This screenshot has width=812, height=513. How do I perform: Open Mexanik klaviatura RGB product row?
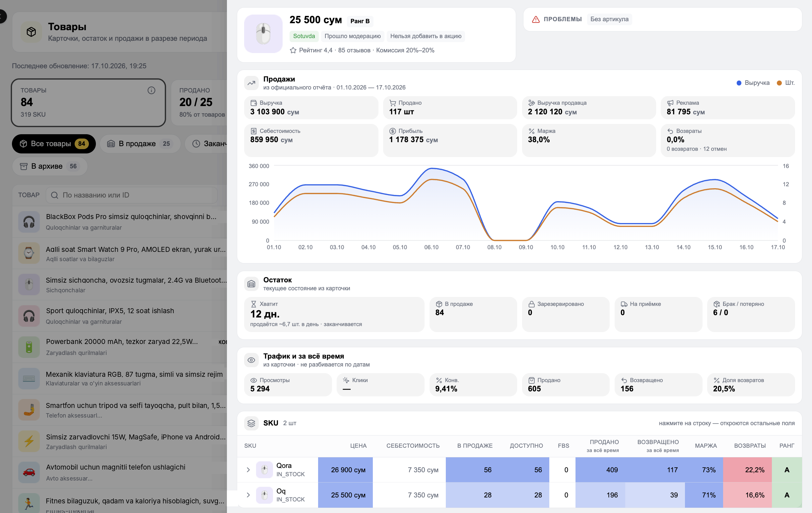(x=120, y=378)
